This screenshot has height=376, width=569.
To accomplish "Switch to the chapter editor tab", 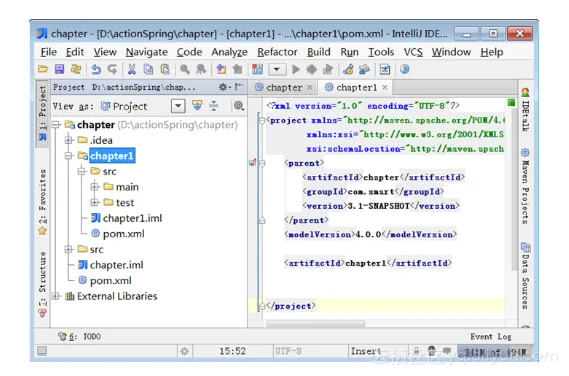I will [x=284, y=87].
